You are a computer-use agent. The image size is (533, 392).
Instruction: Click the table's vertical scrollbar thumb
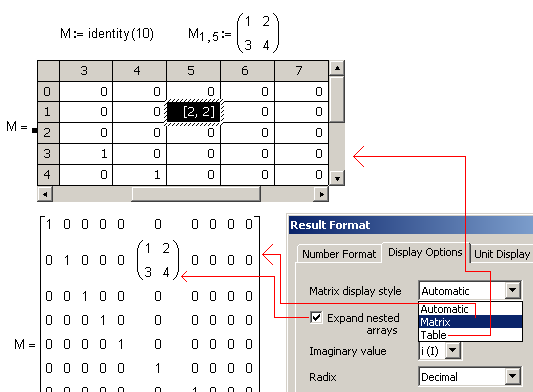[337, 99]
